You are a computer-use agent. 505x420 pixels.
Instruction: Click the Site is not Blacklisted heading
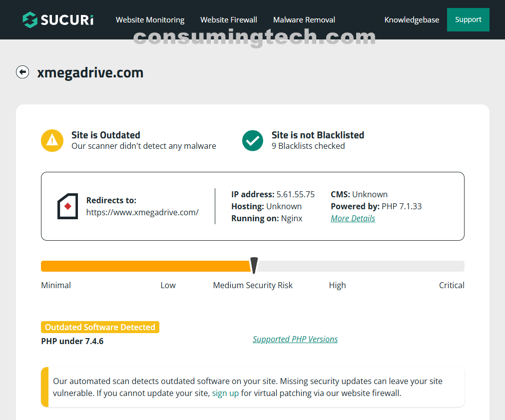point(318,135)
